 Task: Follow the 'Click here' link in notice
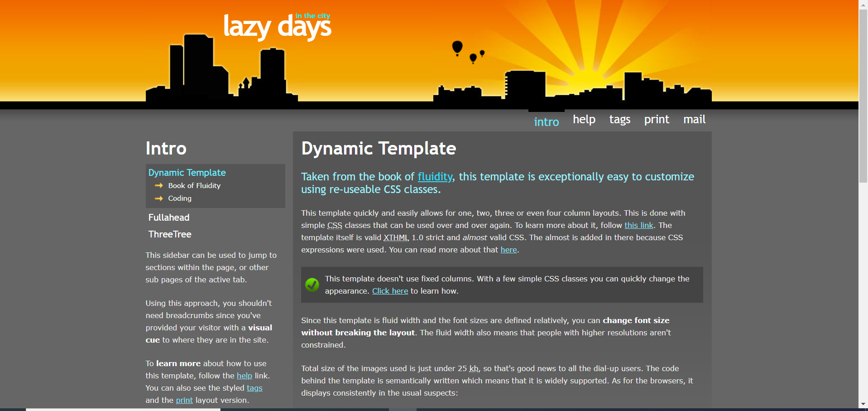390,291
